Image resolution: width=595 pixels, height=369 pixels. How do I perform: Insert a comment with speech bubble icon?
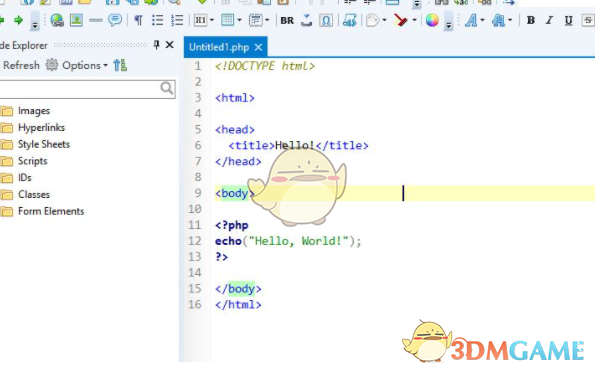115,20
